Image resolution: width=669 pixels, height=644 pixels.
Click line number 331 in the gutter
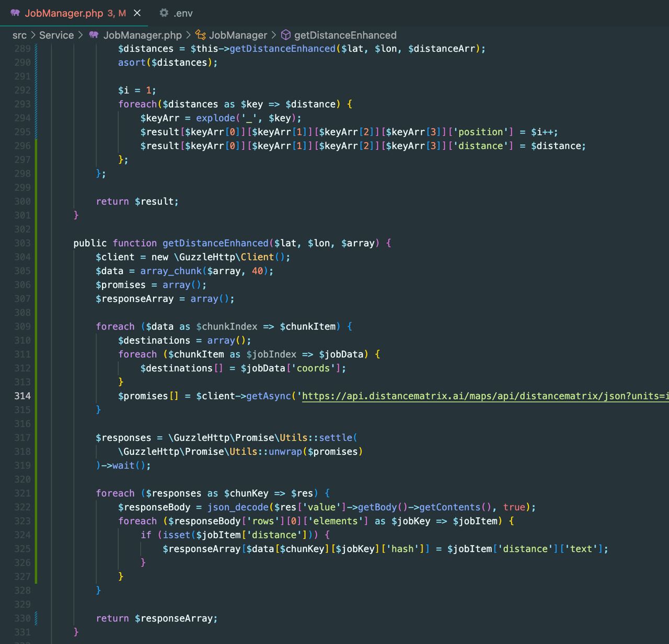coord(22,632)
